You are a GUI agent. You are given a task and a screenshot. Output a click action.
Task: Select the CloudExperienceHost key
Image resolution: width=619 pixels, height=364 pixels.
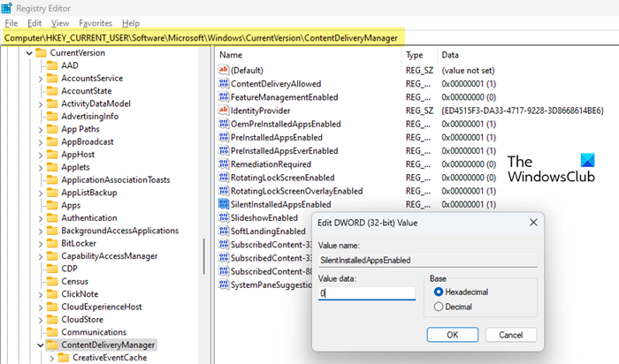102,307
